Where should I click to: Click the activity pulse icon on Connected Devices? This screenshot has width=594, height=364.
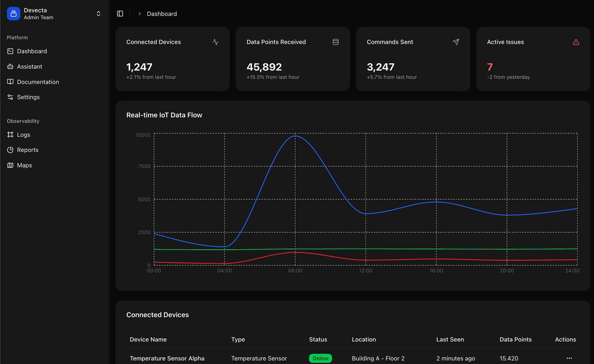point(215,42)
